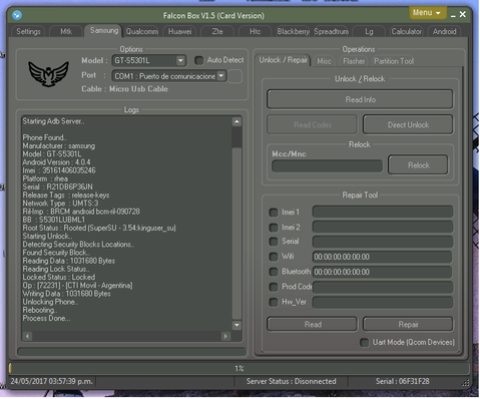Check the Hw_Ver checkbox
Screen dimensions: 480x399
(273, 302)
